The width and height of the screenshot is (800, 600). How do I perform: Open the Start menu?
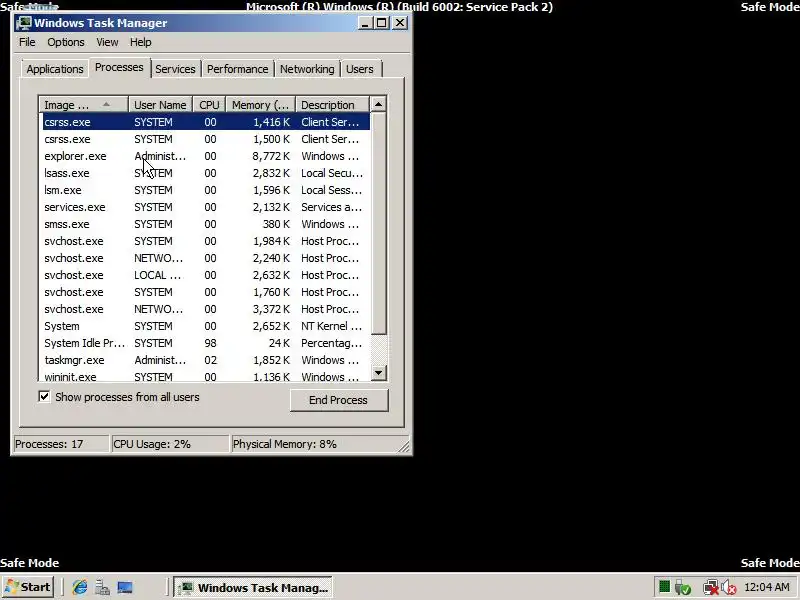[29, 587]
